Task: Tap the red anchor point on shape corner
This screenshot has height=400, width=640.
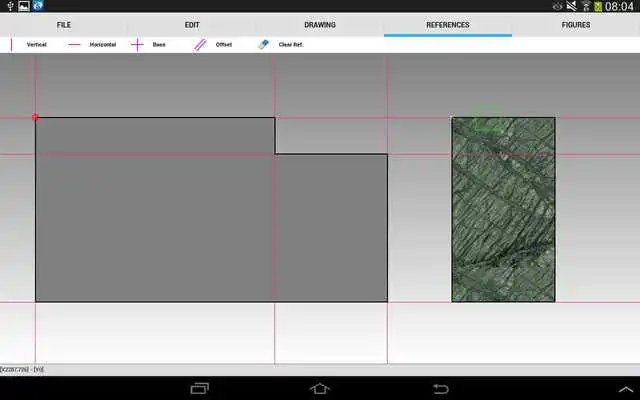Action: (35, 118)
